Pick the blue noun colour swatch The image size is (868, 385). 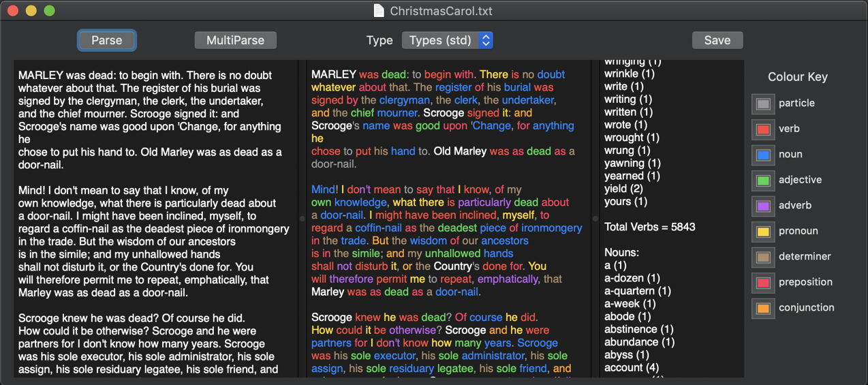(763, 155)
